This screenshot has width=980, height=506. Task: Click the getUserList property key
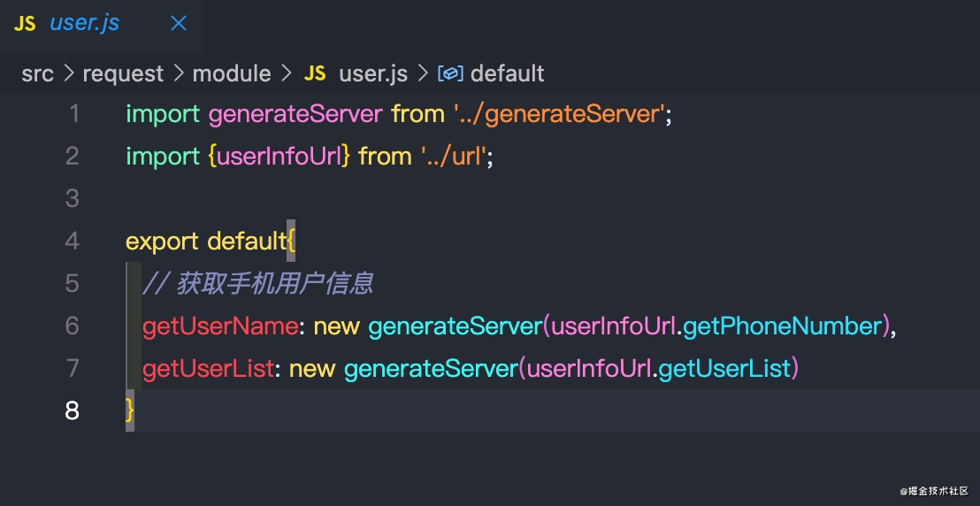tap(208, 369)
